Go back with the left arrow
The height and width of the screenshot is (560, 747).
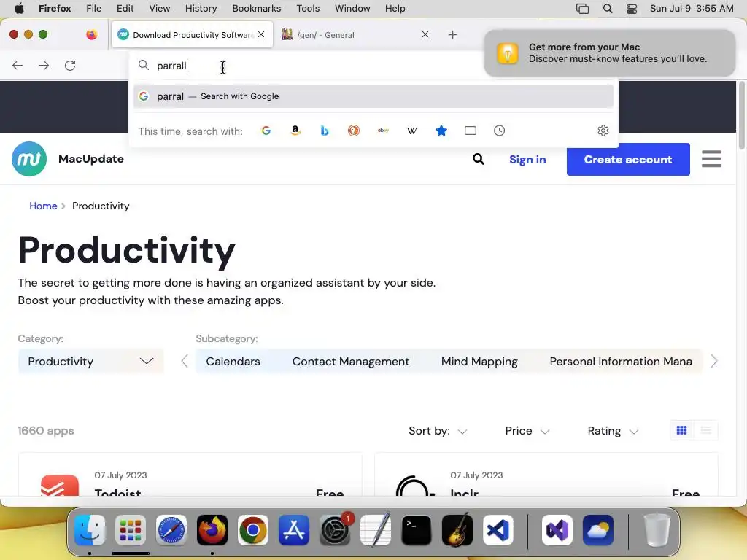[18, 65]
